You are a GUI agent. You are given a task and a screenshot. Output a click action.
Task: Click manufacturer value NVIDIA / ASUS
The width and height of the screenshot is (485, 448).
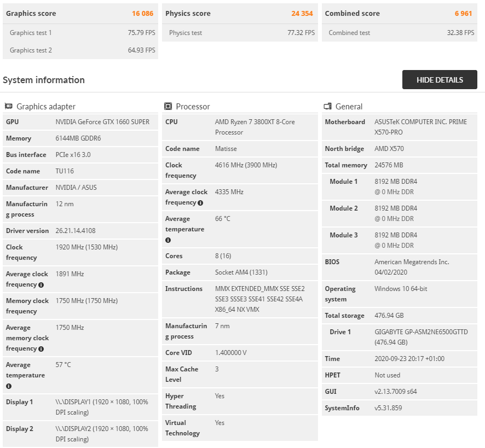point(76,188)
